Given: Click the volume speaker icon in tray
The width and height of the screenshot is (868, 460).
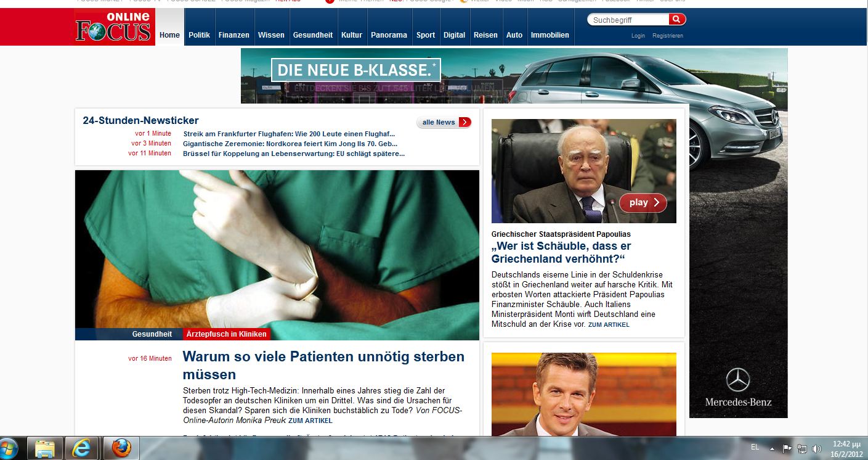Looking at the screenshot, I should click(x=817, y=448).
